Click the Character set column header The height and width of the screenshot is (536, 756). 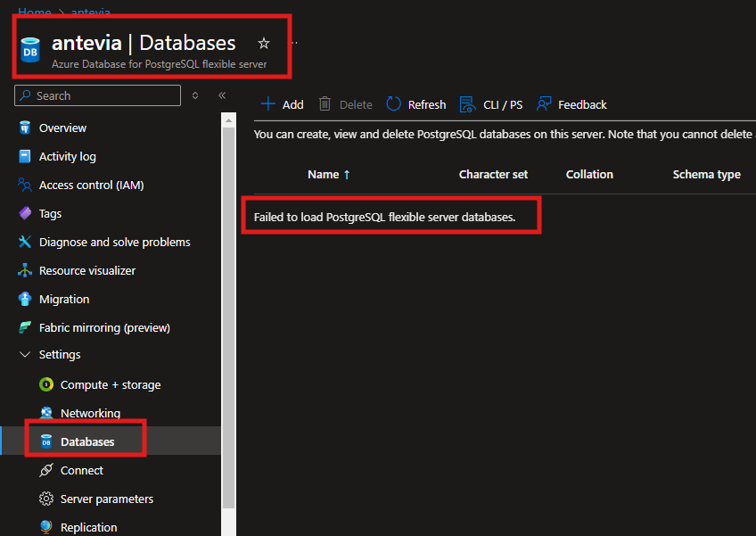point(493,174)
